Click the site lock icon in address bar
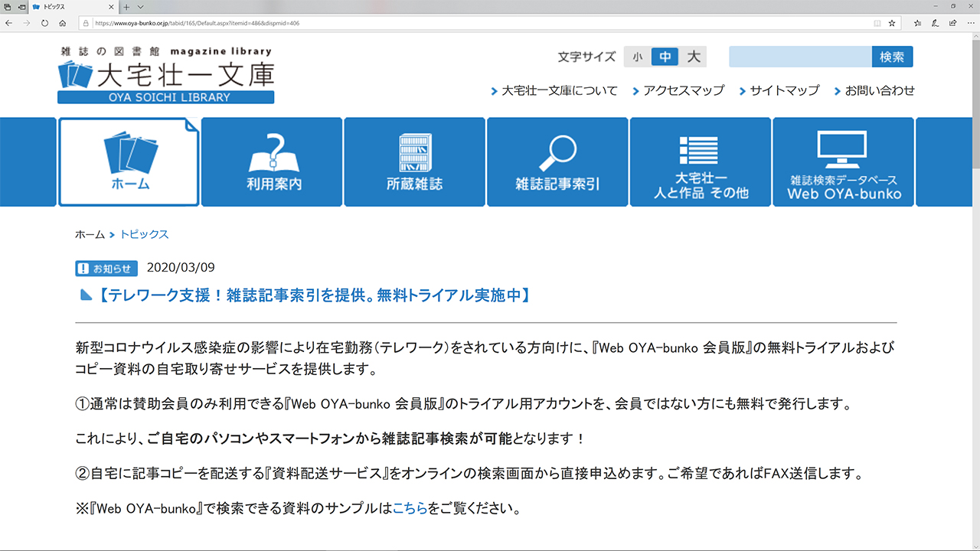Viewport: 980px width, 551px height. coord(86,23)
